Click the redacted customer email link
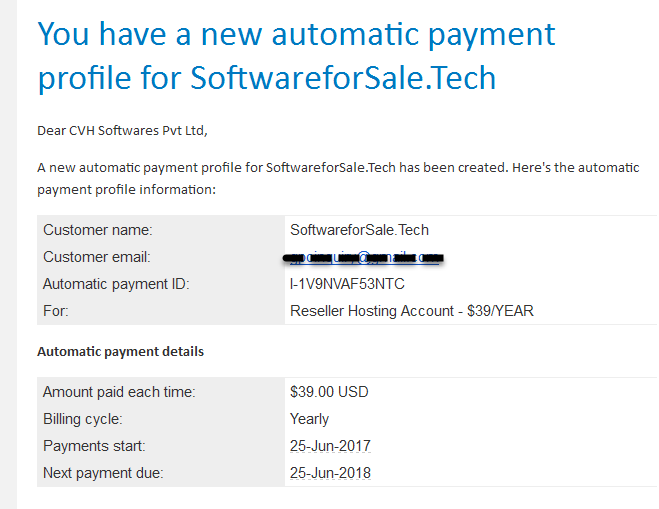Viewport: 659px width, 509px height. 364,257
